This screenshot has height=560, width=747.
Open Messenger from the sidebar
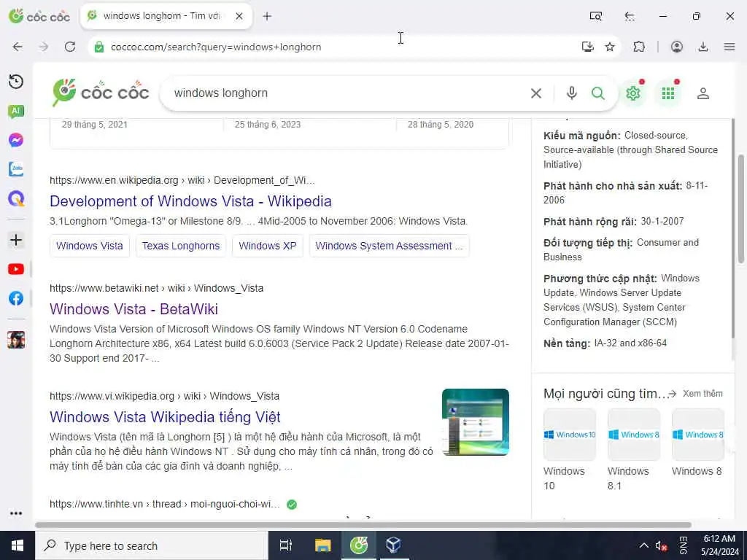click(x=16, y=140)
